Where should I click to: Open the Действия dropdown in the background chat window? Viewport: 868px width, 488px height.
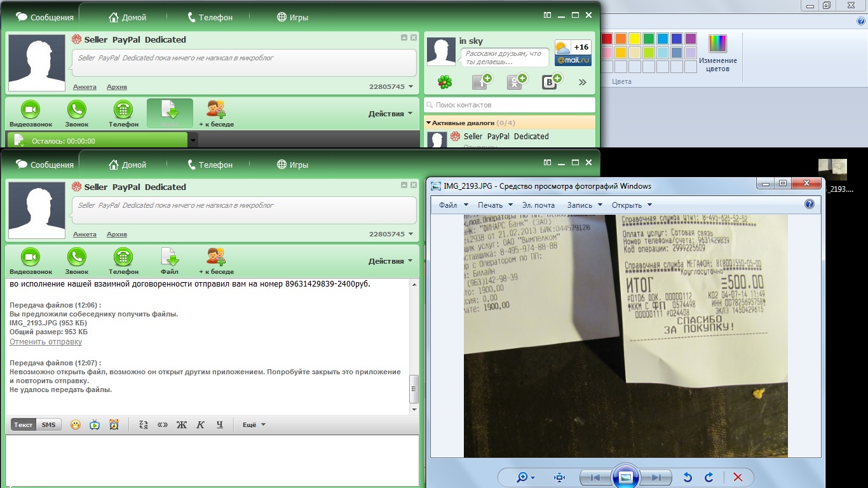point(390,114)
